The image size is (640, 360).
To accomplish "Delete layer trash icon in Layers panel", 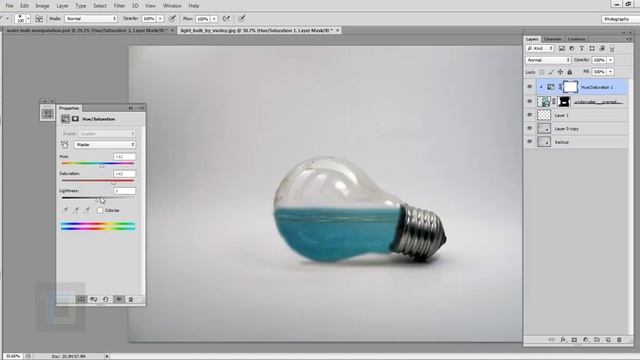I will (x=619, y=340).
